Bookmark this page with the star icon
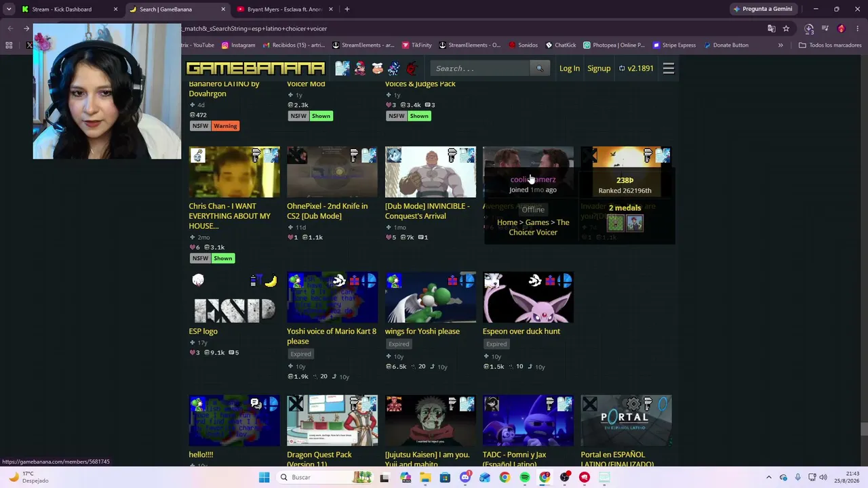This screenshot has height=488, width=868. [x=786, y=28]
